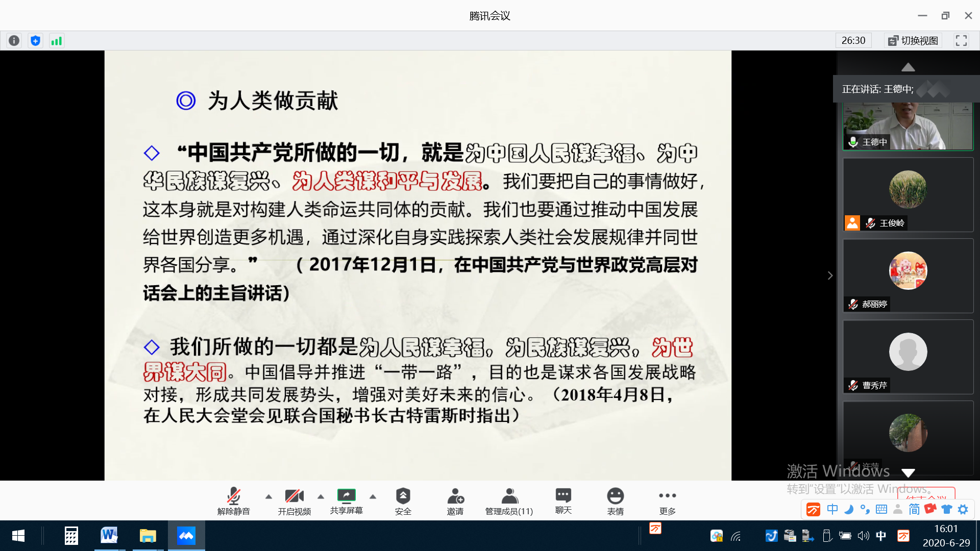Expand share screen options arrow
The height and width of the screenshot is (551, 980).
point(373,496)
